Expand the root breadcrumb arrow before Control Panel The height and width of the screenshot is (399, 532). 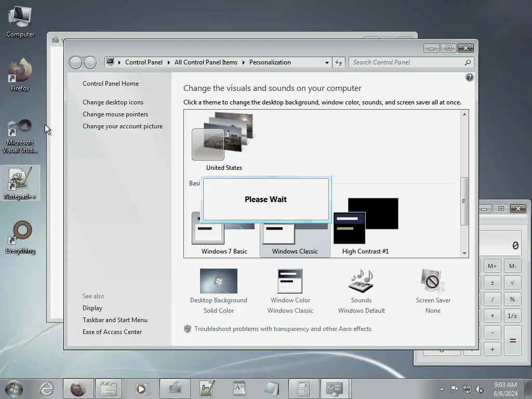point(119,62)
